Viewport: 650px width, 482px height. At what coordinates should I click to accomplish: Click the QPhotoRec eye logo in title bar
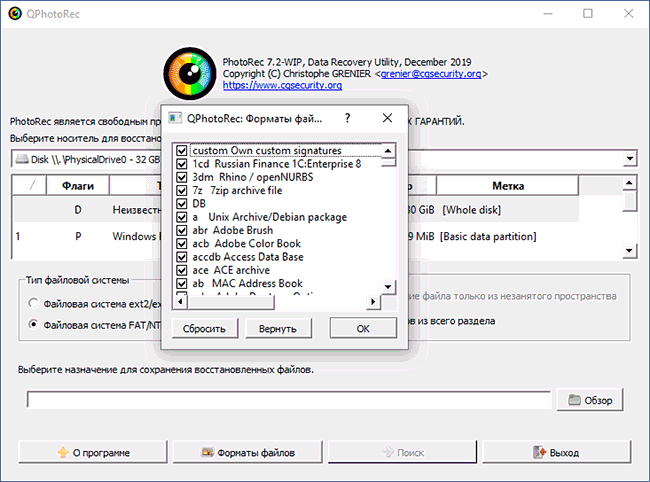15,14
